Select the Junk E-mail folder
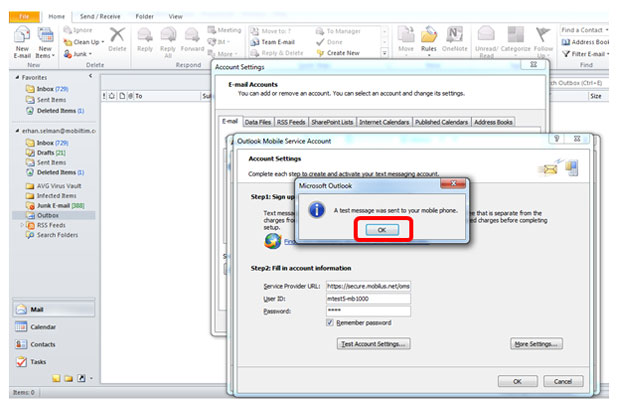The width and height of the screenshot is (618, 410). [55, 205]
